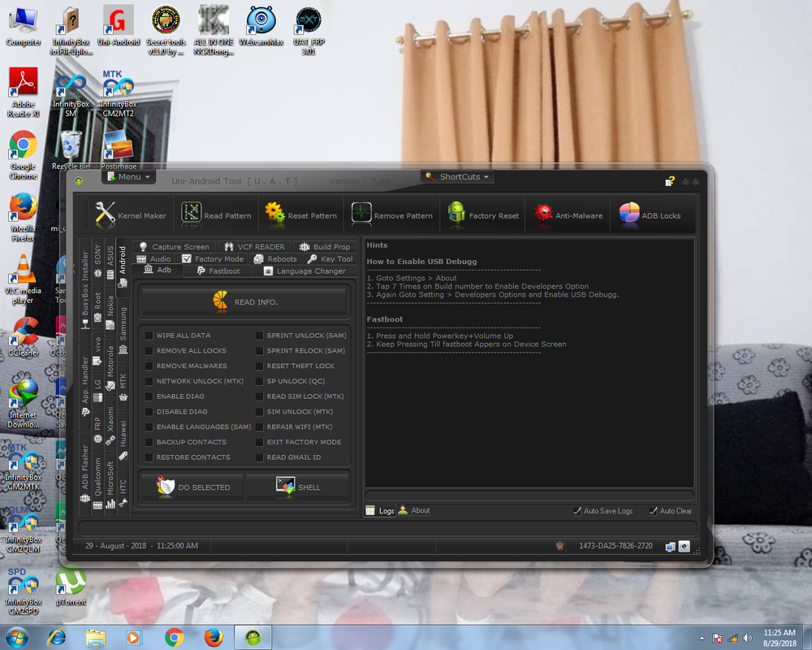Check the WIPE ALL DATA option
Image resolution: width=812 pixels, height=650 pixels.
click(149, 336)
